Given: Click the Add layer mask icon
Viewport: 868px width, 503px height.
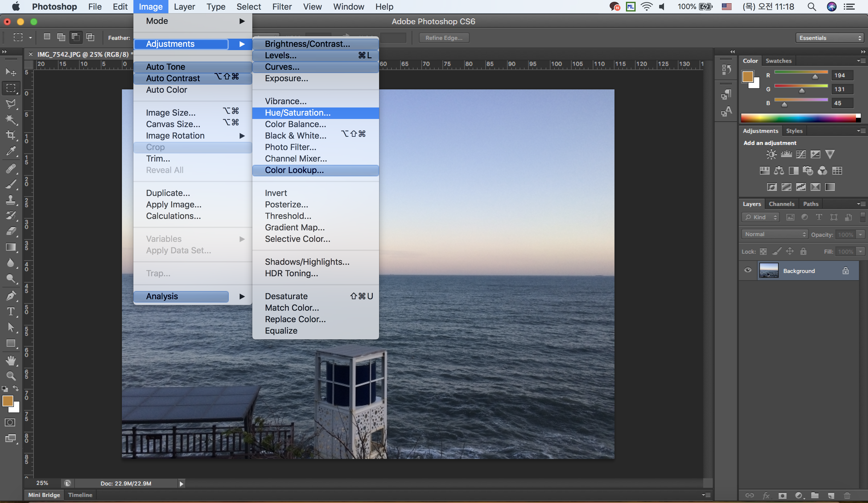Looking at the screenshot, I should [783, 495].
